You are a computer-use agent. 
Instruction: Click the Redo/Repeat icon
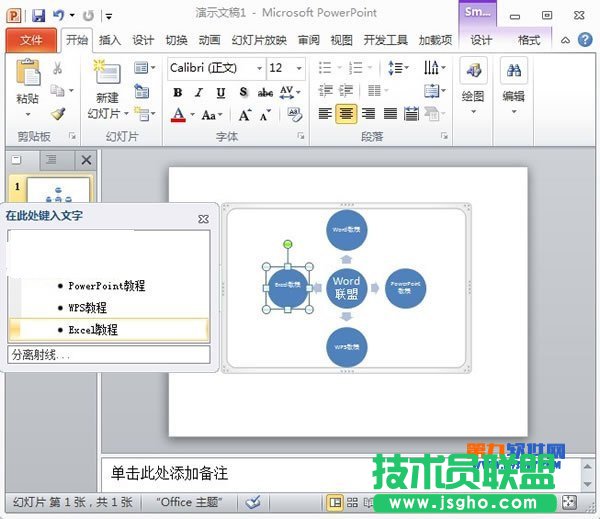88,16
